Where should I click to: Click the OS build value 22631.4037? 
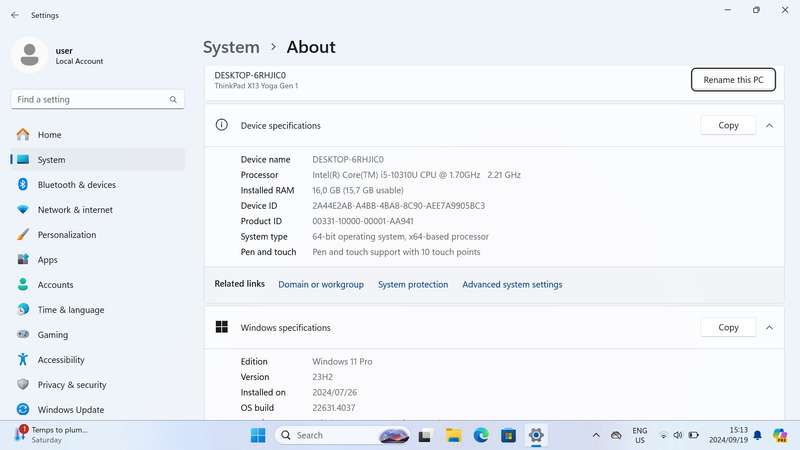[334, 408]
